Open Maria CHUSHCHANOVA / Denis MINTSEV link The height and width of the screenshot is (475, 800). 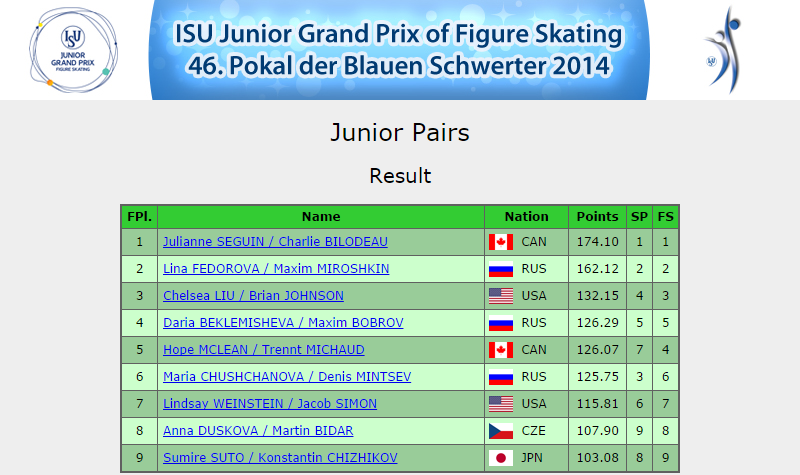click(287, 377)
